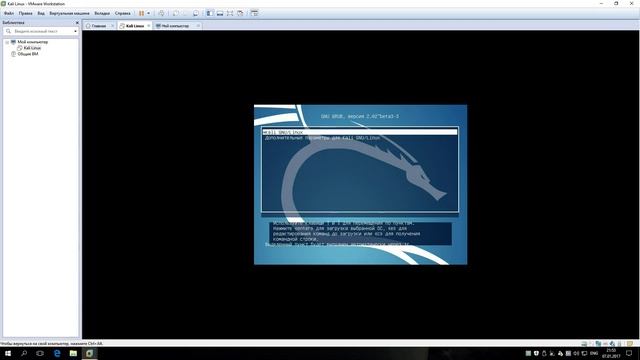Collapse the Мой компьютер tree node
Screen dimensions: 640x360
coord(7,42)
